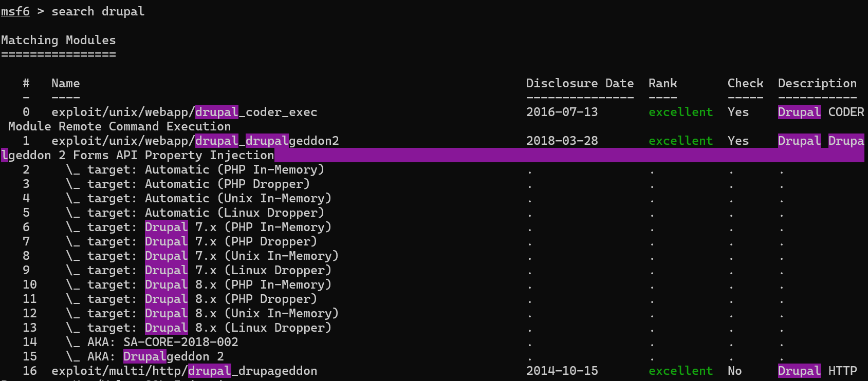Click the 'search drupal' command text
868x381 pixels.
(98, 11)
